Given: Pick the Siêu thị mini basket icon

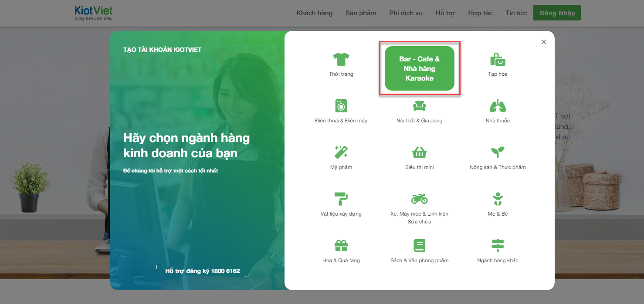Looking at the screenshot, I should (420, 152).
